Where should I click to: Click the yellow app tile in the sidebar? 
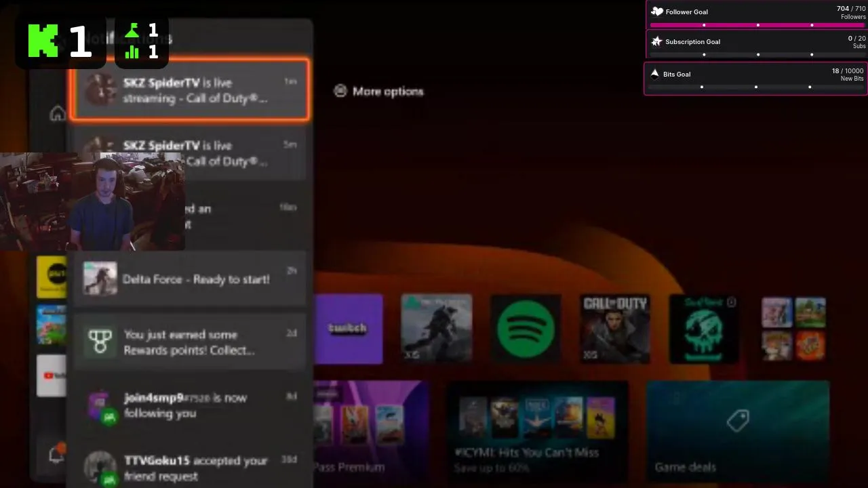[52, 277]
